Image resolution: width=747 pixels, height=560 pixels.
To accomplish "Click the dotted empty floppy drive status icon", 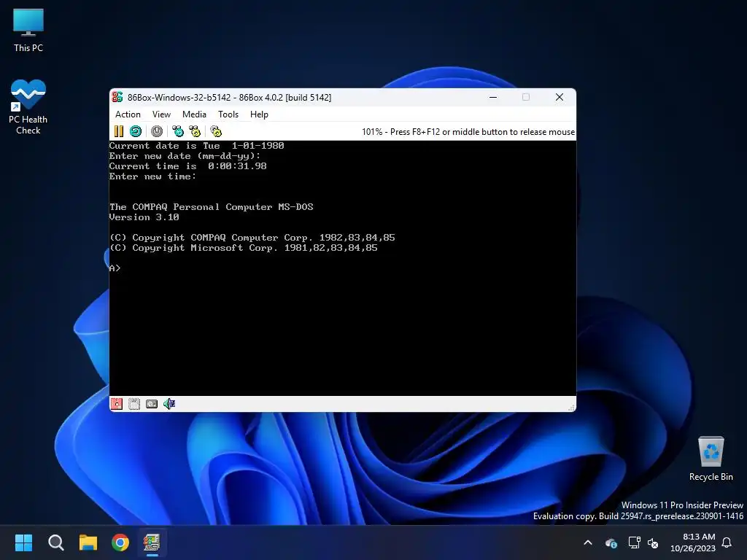I will coord(134,404).
